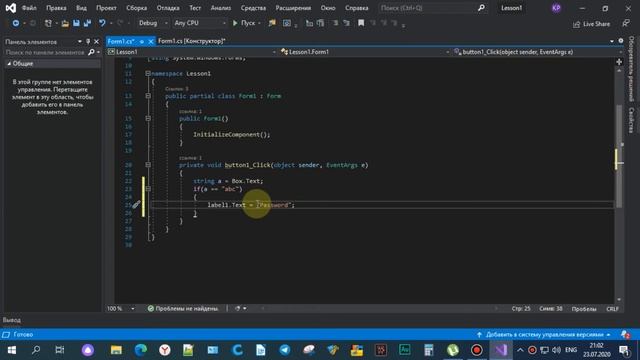640x360 pixels.
Task: Collapse the button1_Click method block
Action: coord(148,165)
